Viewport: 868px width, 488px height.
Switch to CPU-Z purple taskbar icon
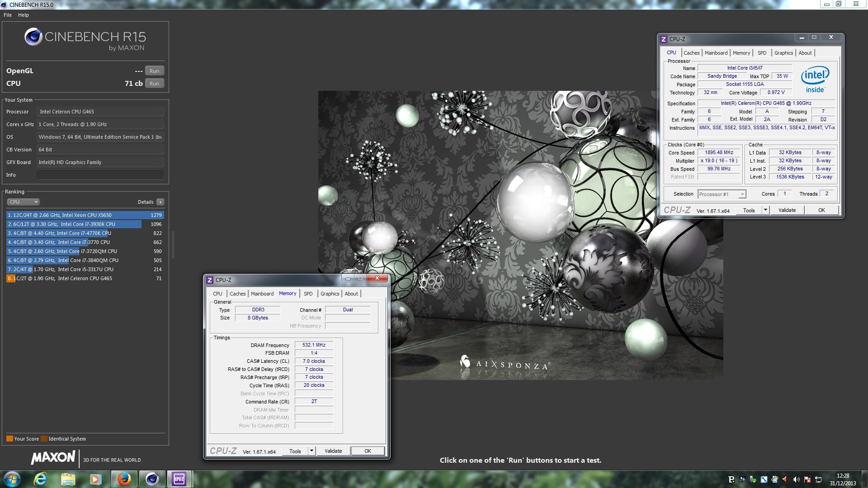tap(179, 479)
